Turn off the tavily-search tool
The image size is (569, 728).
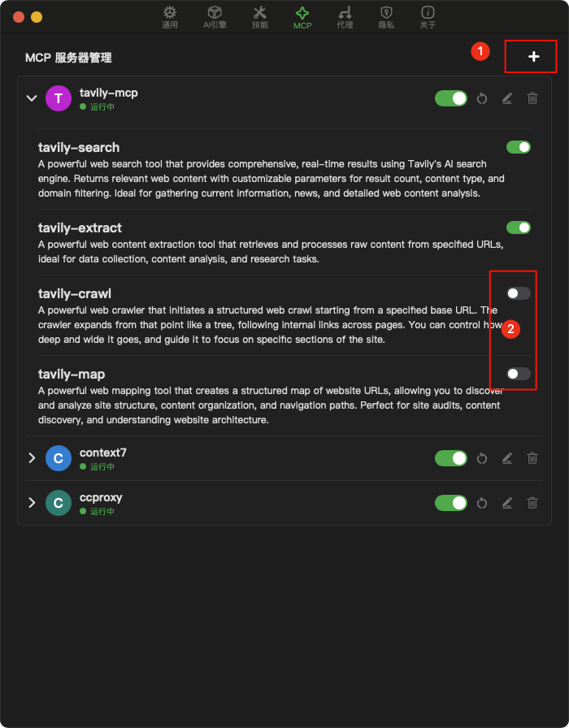519,147
